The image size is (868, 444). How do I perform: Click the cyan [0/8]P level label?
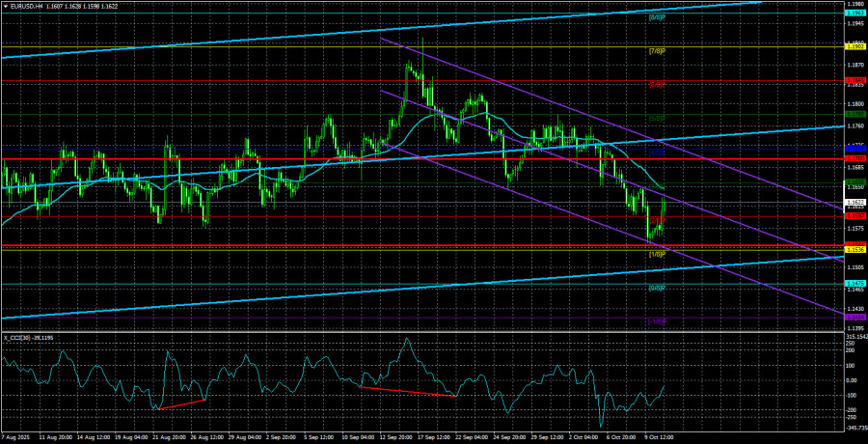tap(656, 288)
